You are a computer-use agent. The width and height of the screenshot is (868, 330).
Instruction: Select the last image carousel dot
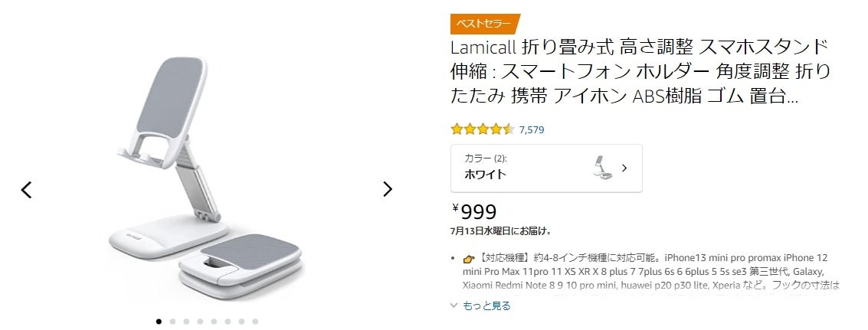[x=255, y=322]
